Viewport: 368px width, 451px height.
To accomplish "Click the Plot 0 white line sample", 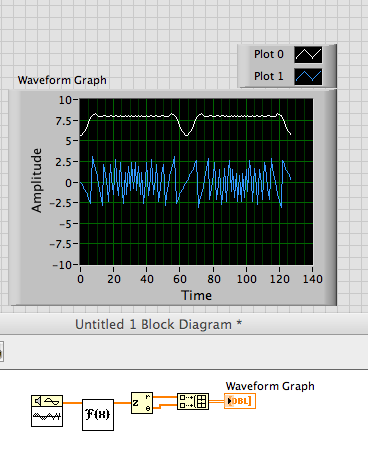I will pyautogui.click(x=308, y=54).
